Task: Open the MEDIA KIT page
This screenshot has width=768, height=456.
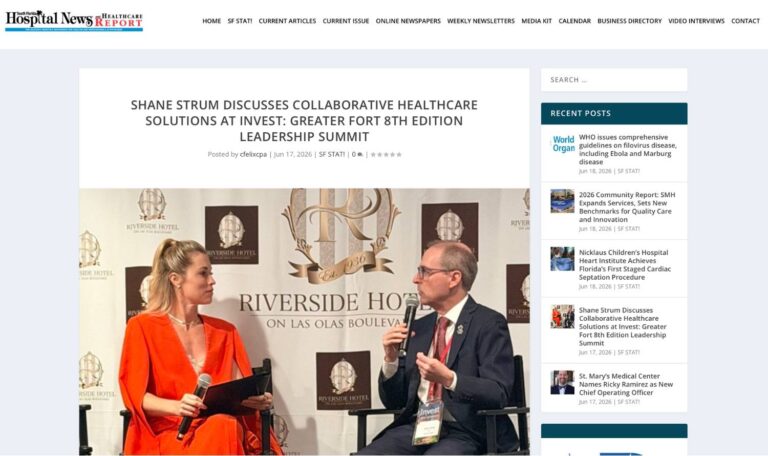Action: pyautogui.click(x=536, y=21)
